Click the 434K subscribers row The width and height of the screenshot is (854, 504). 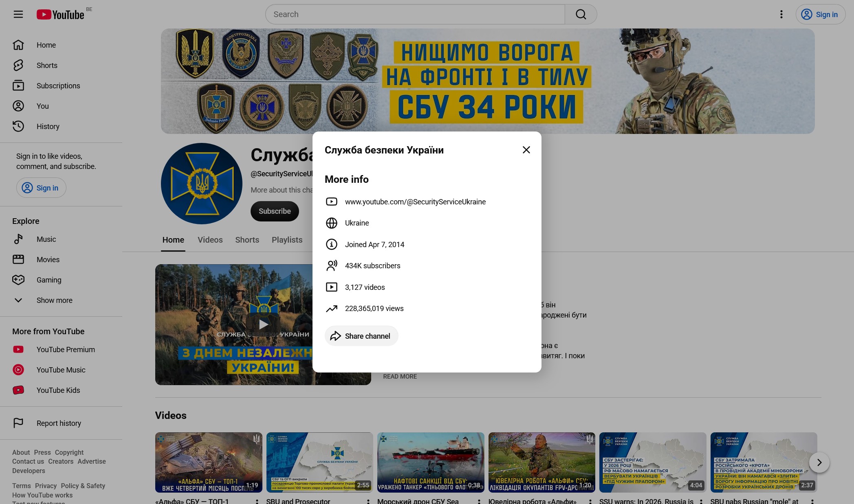pyautogui.click(x=427, y=266)
